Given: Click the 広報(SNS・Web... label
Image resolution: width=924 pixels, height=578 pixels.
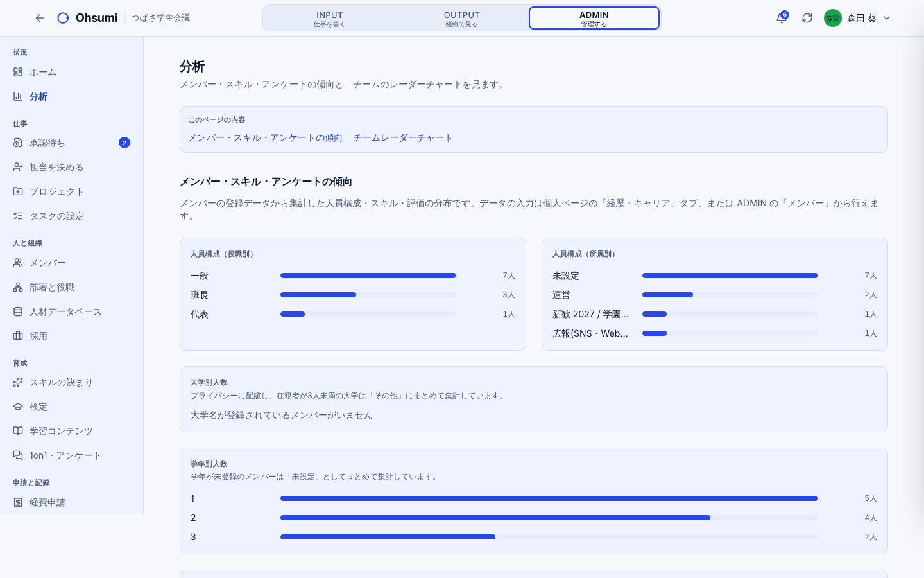Looking at the screenshot, I should (590, 333).
